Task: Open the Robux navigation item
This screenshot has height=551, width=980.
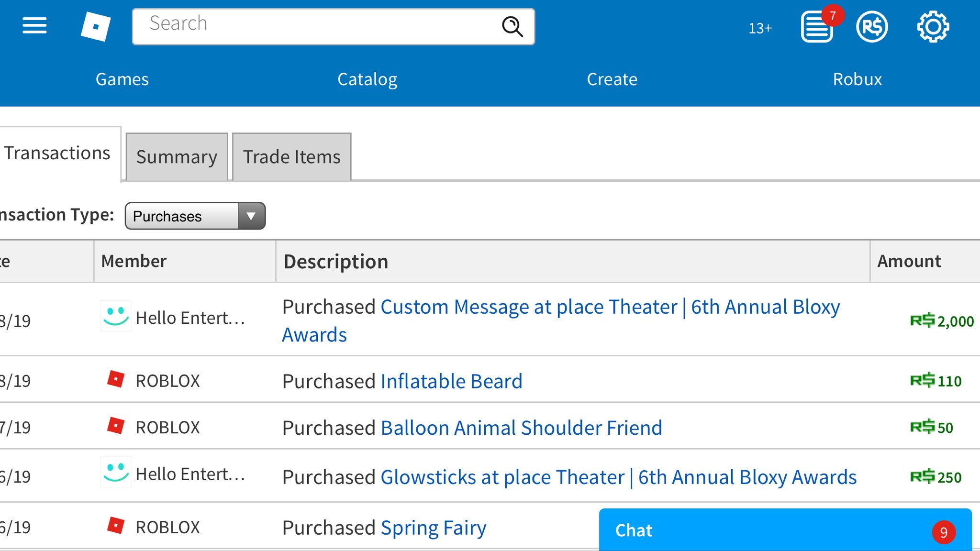Action: [857, 79]
